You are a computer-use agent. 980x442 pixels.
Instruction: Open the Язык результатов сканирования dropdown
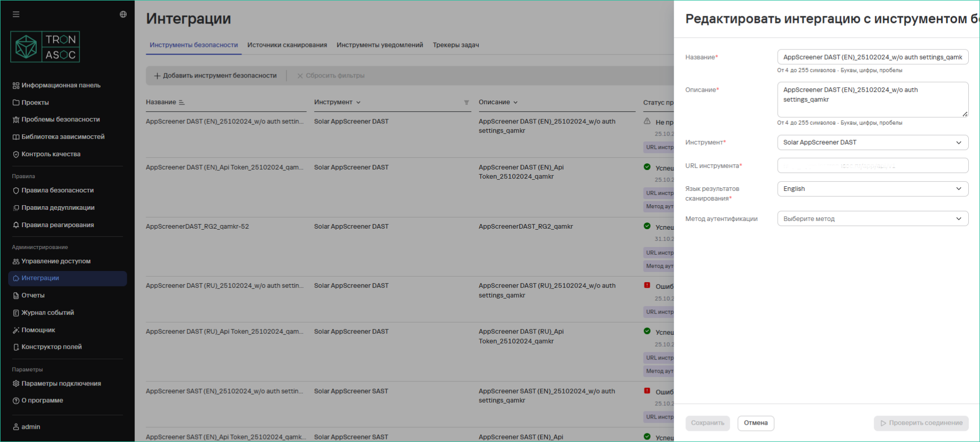pyautogui.click(x=872, y=189)
